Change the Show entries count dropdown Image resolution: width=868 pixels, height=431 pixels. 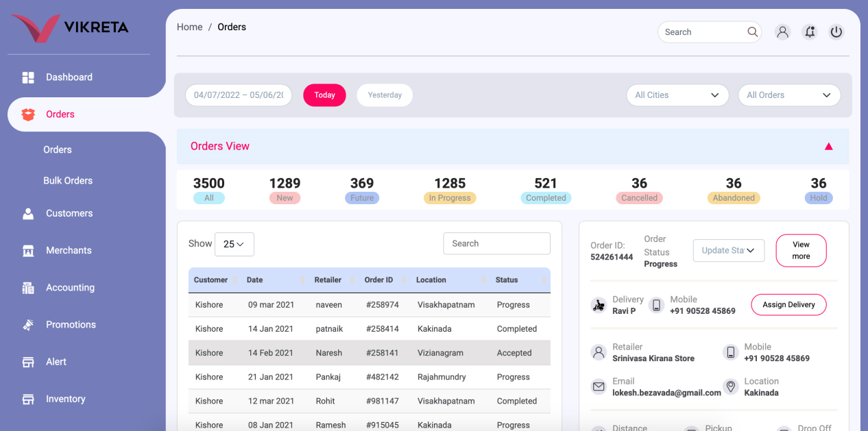234,244
